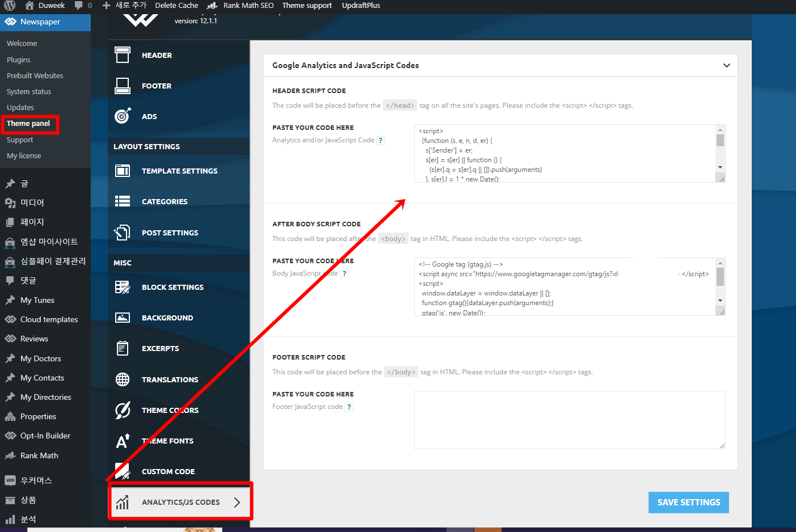This screenshot has width=796, height=532.
Task: Click the Rank Math SEO chart icon
Action: [x=212, y=6]
